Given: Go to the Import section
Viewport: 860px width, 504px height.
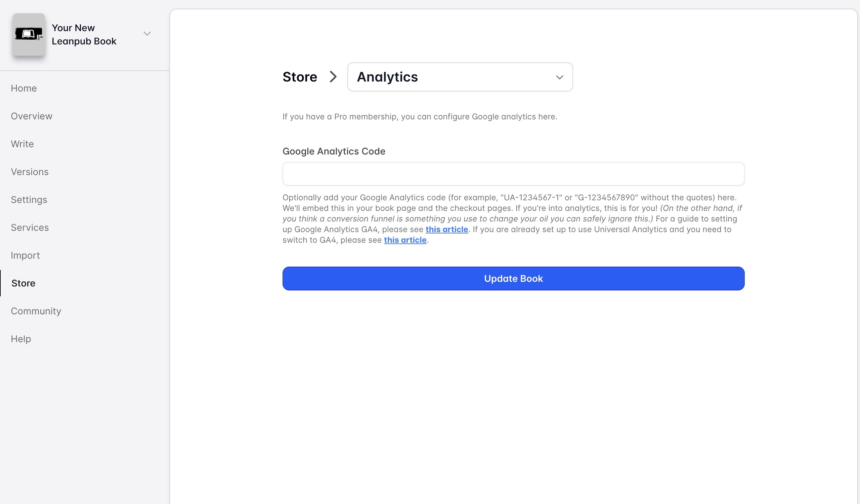Looking at the screenshot, I should click(25, 255).
